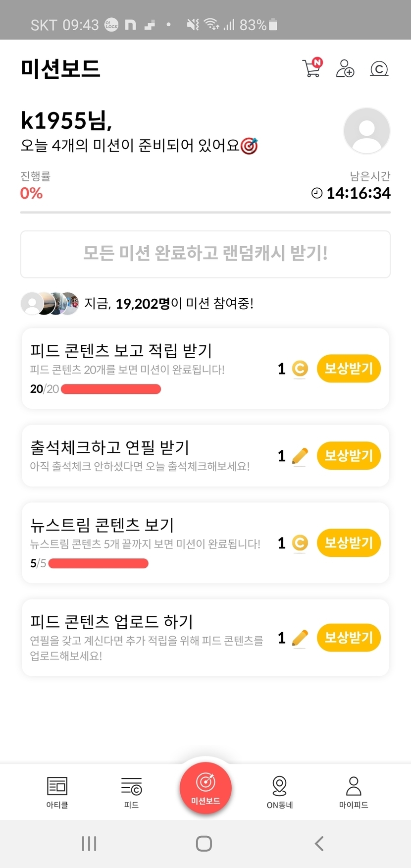This screenshot has width=411, height=868.
Task: Claim reward for 피드 콘텐츠 보고 적립 받기
Action: click(349, 369)
